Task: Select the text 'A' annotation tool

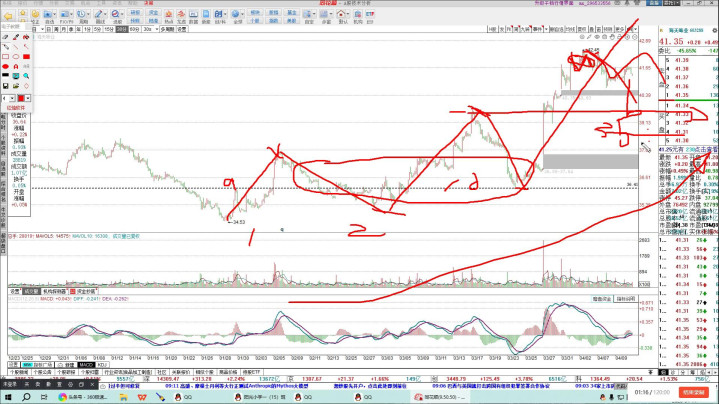Action: pos(16,66)
